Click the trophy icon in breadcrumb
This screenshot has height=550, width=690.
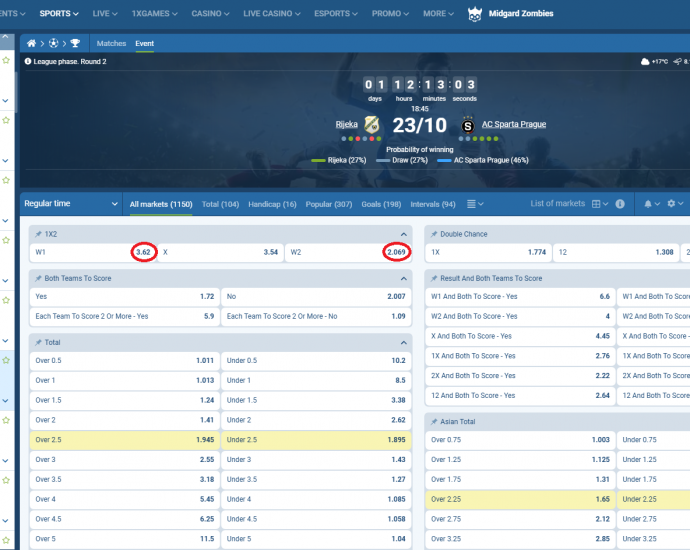pyautogui.click(x=75, y=43)
